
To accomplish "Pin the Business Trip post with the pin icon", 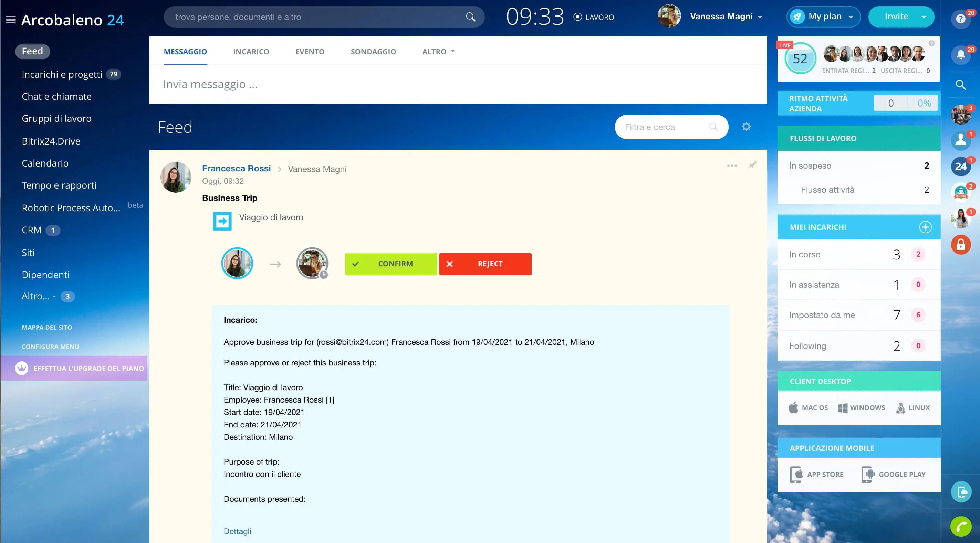I will [x=752, y=164].
